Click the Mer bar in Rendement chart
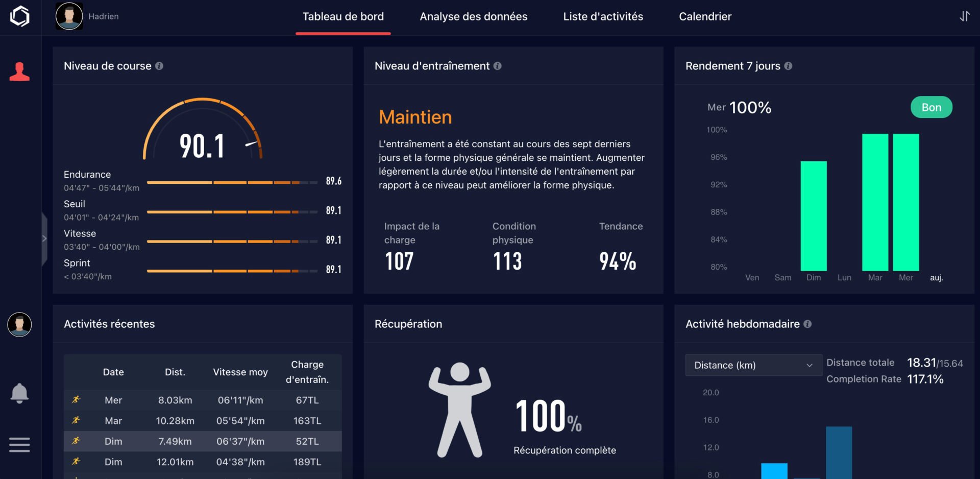Screen dimensions: 980x479 906,202
